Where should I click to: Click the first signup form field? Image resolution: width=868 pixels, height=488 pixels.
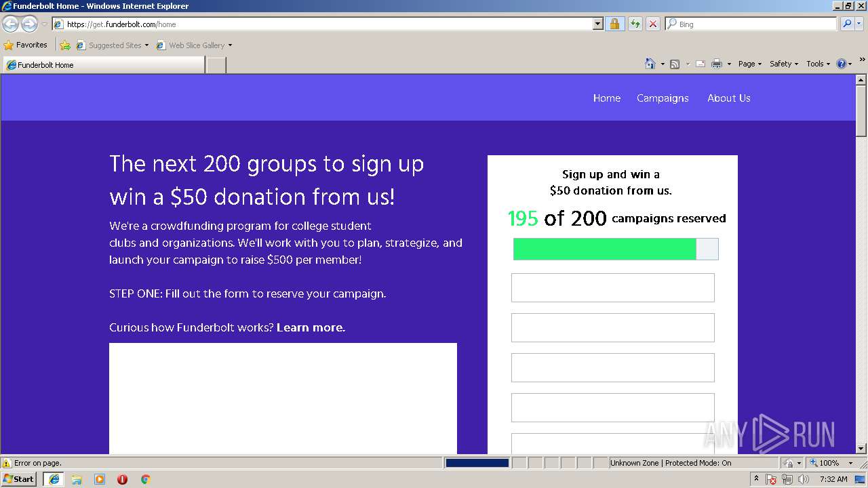[x=613, y=287]
